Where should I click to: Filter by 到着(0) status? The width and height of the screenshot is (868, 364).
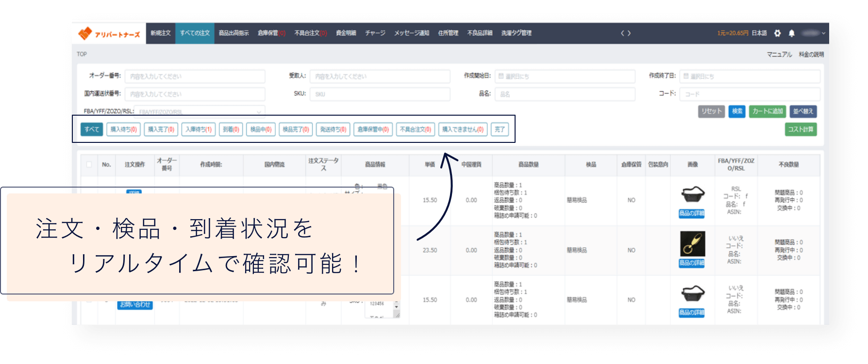[x=231, y=129]
